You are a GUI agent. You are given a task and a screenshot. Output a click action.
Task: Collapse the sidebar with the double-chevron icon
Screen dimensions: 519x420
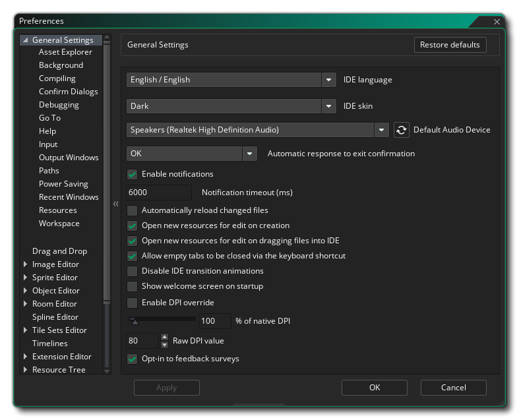click(115, 204)
